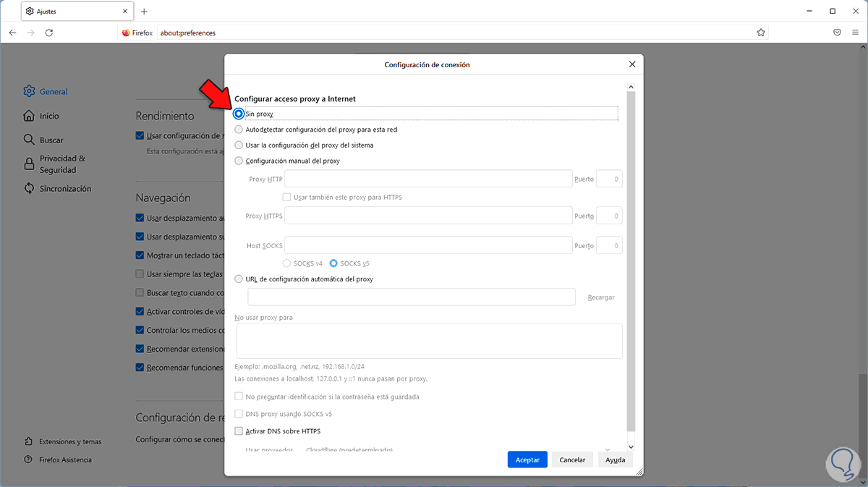The width and height of the screenshot is (868, 487).
Task: Open the Firefox application menu
Action: tap(855, 33)
